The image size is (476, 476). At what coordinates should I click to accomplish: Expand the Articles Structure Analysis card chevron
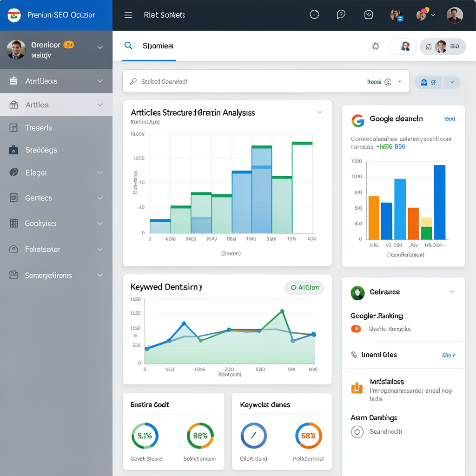click(x=319, y=112)
